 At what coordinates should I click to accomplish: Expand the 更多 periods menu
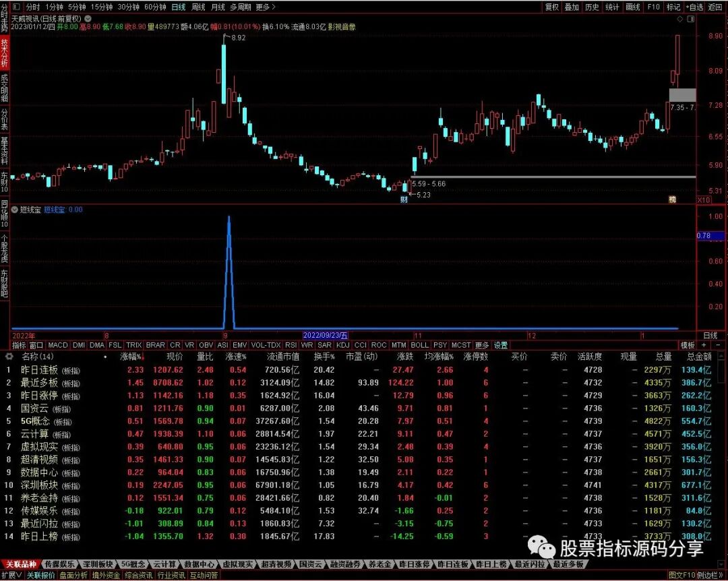pos(266,7)
